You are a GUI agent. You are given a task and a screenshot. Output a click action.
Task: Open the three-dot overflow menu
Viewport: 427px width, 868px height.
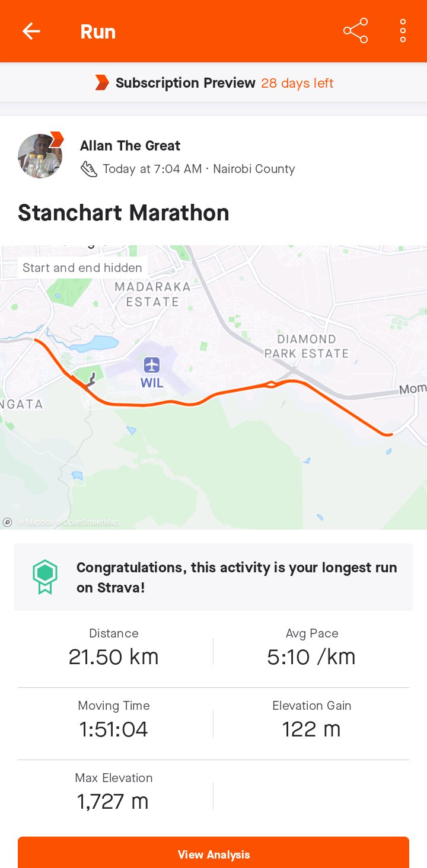tap(403, 31)
